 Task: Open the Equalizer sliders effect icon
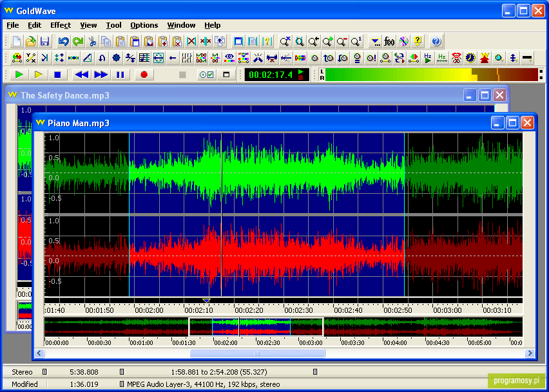pyautogui.click(x=187, y=58)
